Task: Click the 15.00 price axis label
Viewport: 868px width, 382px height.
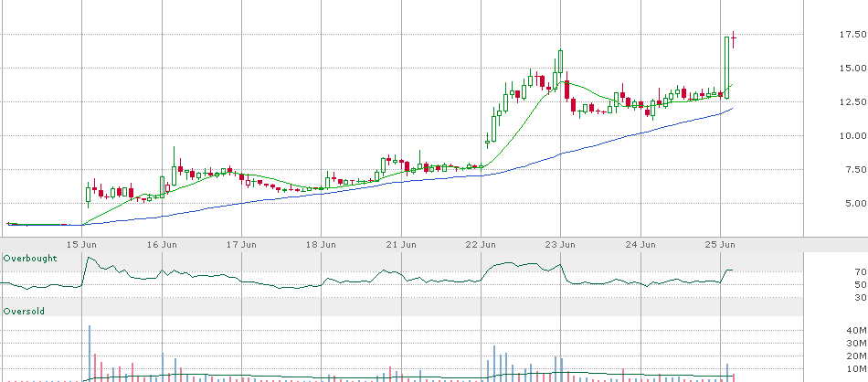Action: 852,69
